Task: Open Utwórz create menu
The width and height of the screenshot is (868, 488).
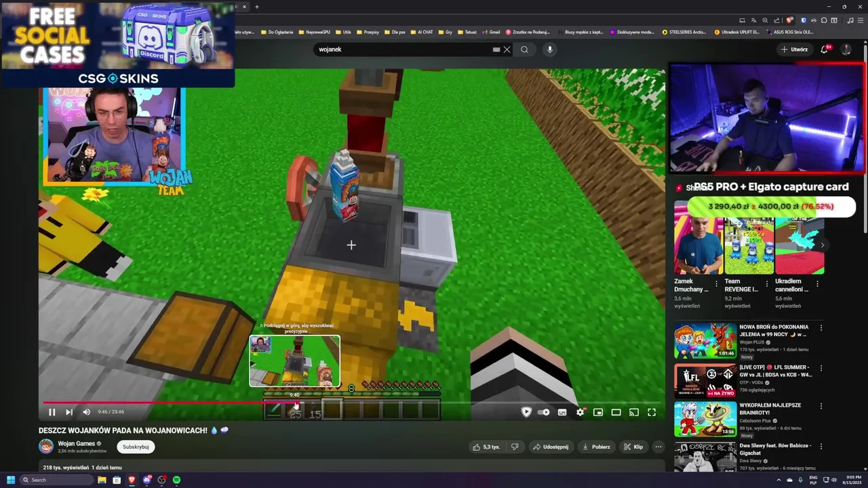Action: (x=794, y=49)
